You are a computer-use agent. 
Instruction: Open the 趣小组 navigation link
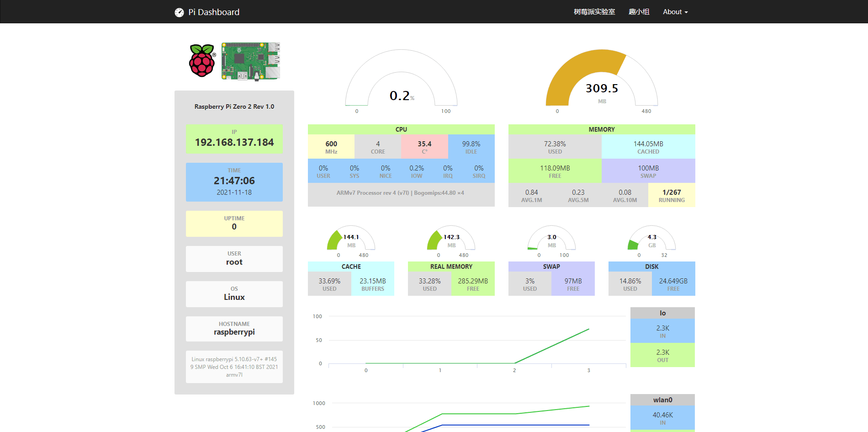pyautogui.click(x=639, y=12)
